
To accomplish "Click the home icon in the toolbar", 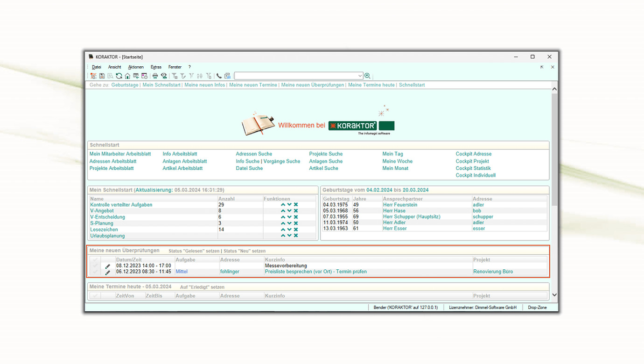I will tap(127, 76).
